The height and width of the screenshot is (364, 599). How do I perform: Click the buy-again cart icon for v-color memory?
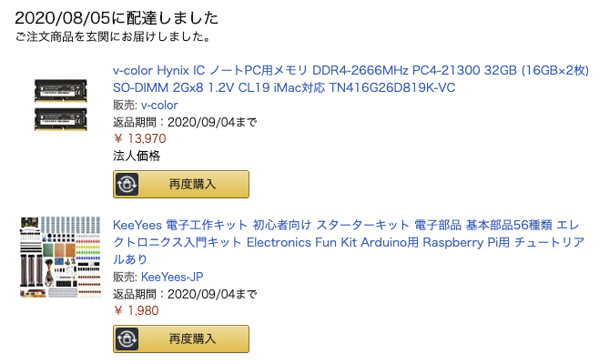click(x=128, y=184)
